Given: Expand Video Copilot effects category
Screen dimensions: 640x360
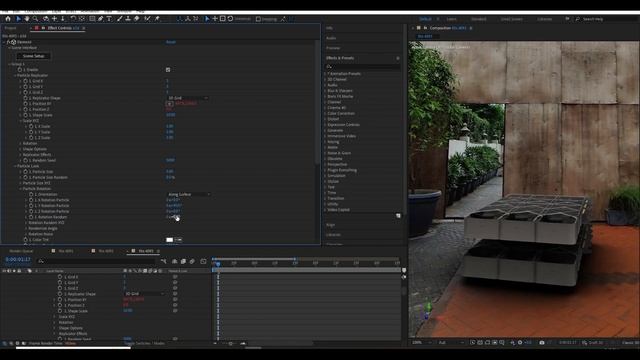Looking at the screenshot, I should pos(325,210).
